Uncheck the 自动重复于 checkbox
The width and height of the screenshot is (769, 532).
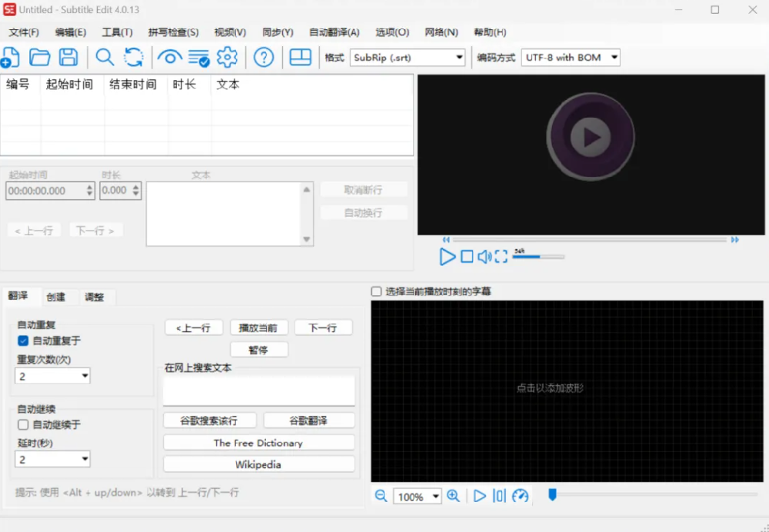23,341
